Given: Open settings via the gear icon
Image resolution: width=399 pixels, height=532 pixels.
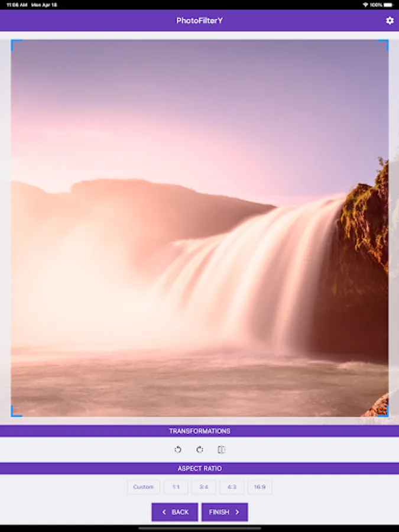Looking at the screenshot, I should [390, 20].
